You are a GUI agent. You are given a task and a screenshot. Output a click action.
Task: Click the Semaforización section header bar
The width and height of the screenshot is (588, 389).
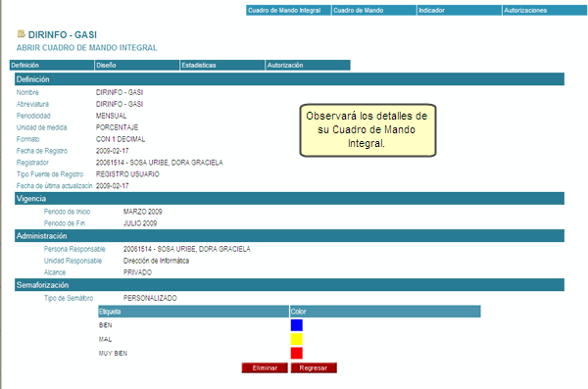point(289,285)
